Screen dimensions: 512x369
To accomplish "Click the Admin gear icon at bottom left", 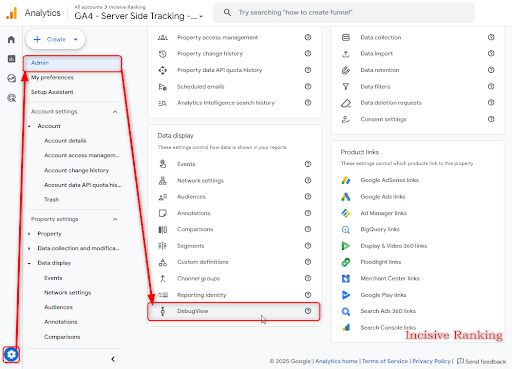I will 11,354.
